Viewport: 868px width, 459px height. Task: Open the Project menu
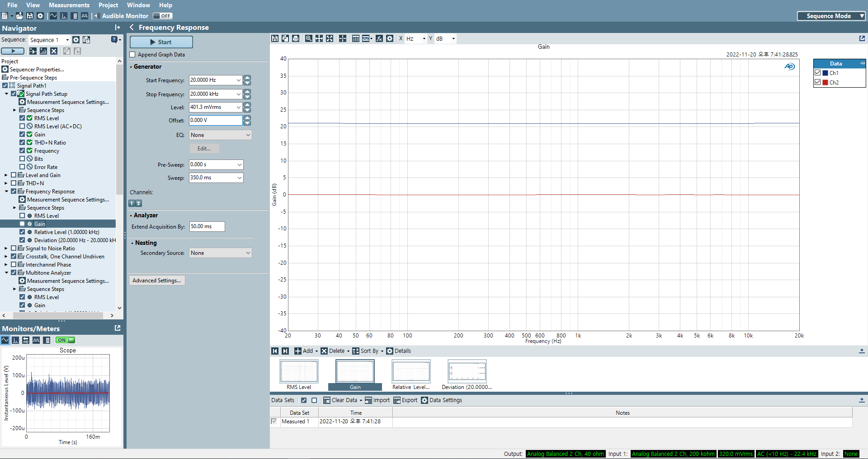[x=108, y=5]
